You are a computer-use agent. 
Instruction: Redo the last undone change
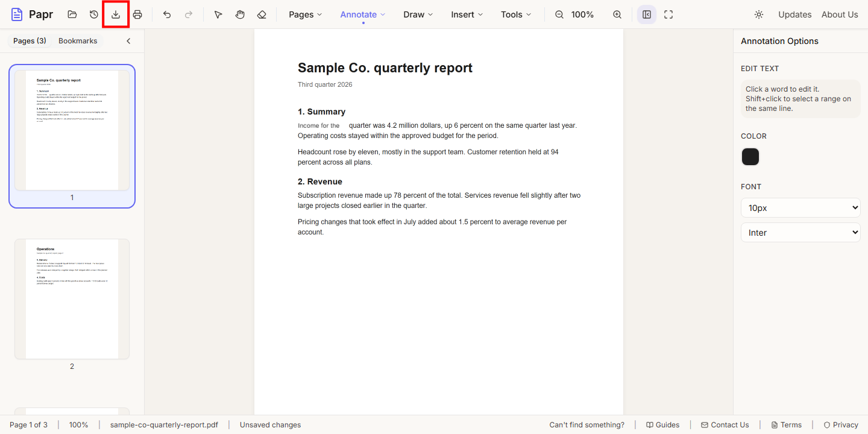tap(189, 14)
